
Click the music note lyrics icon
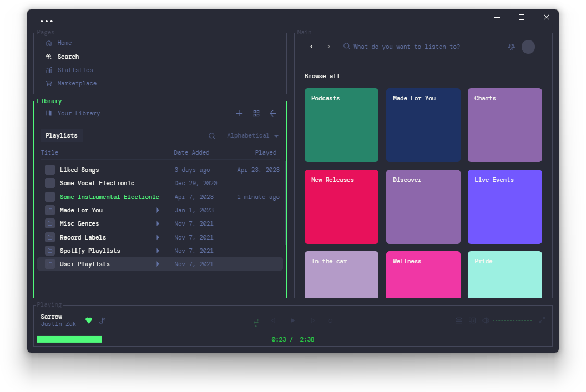pos(103,320)
